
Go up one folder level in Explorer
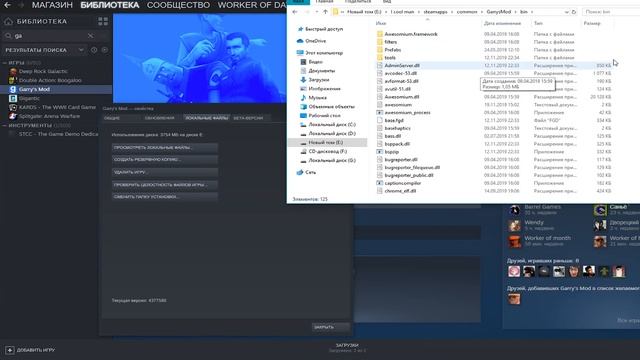click(325, 12)
